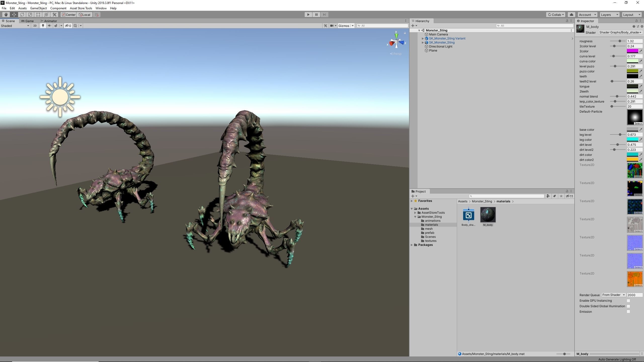Image resolution: width=644 pixels, height=362 pixels.
Task: Open scene camera settings icon
Action: click(x=332, y=26)
